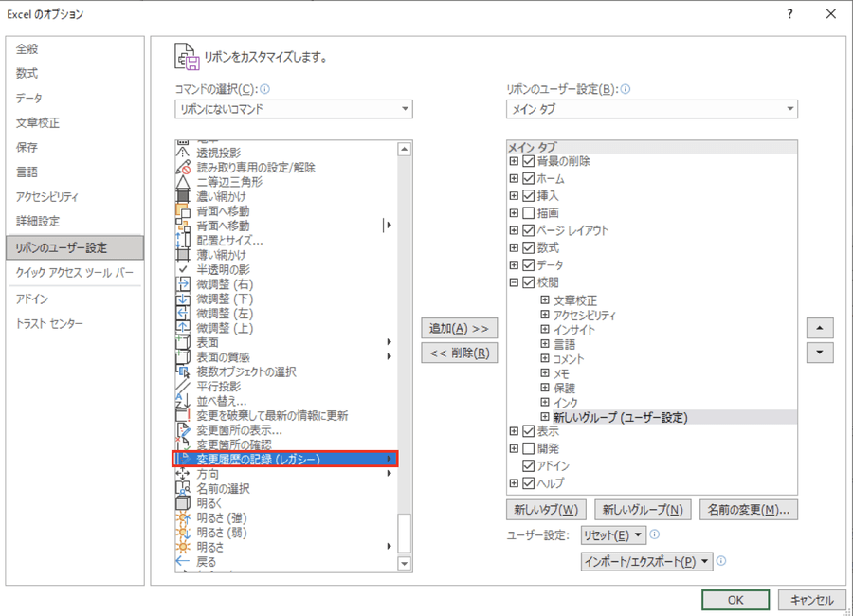
Task: Confirm with the OK button
Action: 735,600
